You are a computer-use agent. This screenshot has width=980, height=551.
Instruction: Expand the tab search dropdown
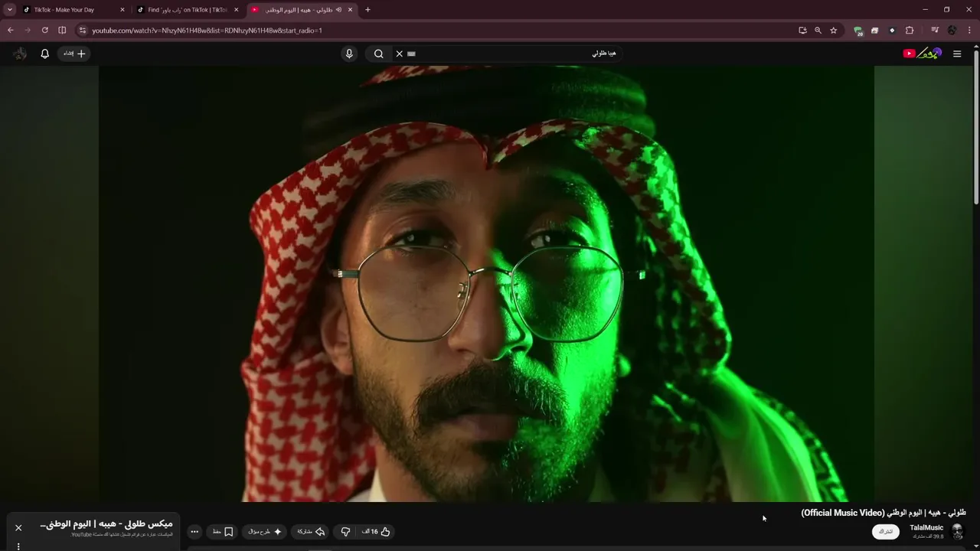pyautogui.click(x=10, y=10)
